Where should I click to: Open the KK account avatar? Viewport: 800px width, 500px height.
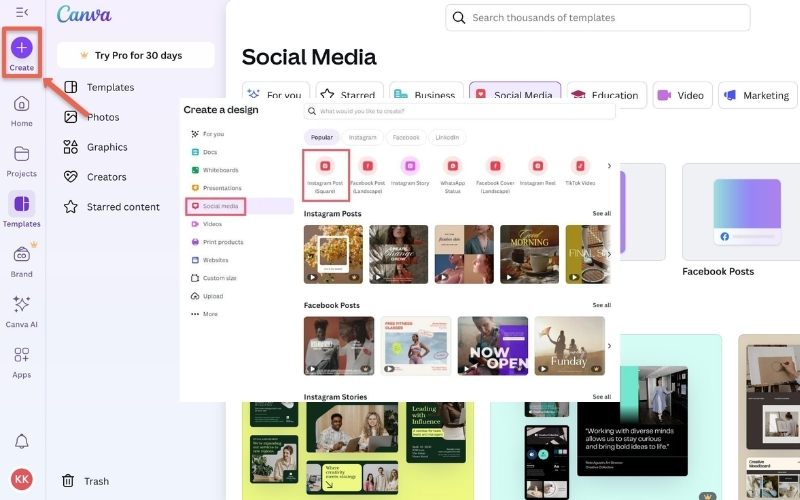click(21, 479)
